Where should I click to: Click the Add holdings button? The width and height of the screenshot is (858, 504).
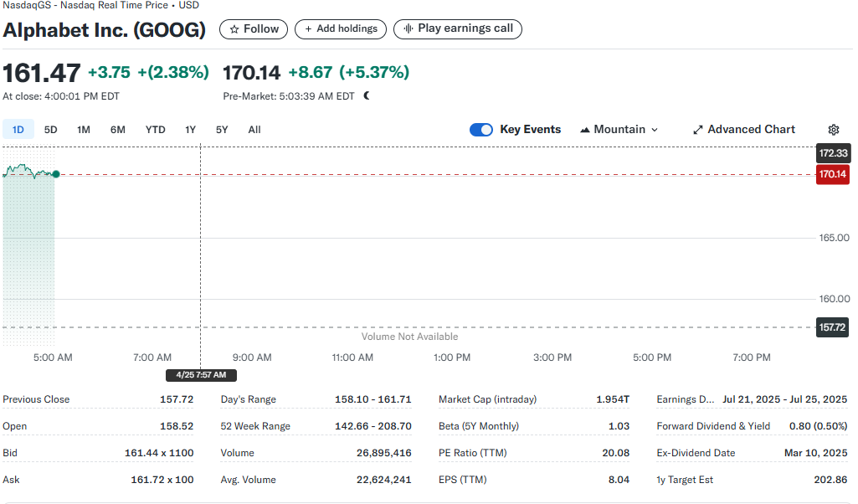point(341,29)
